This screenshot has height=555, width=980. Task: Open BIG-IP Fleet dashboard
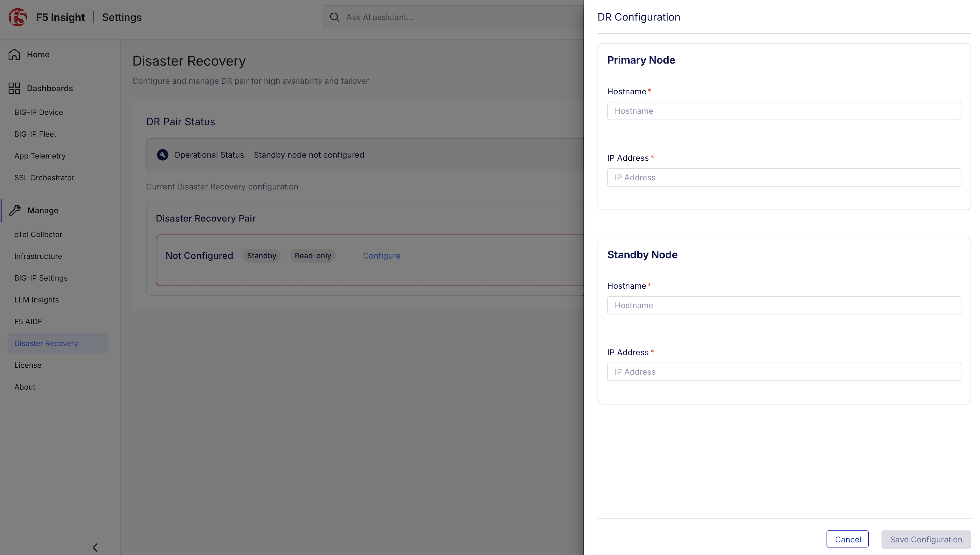(x=36, y=134)
